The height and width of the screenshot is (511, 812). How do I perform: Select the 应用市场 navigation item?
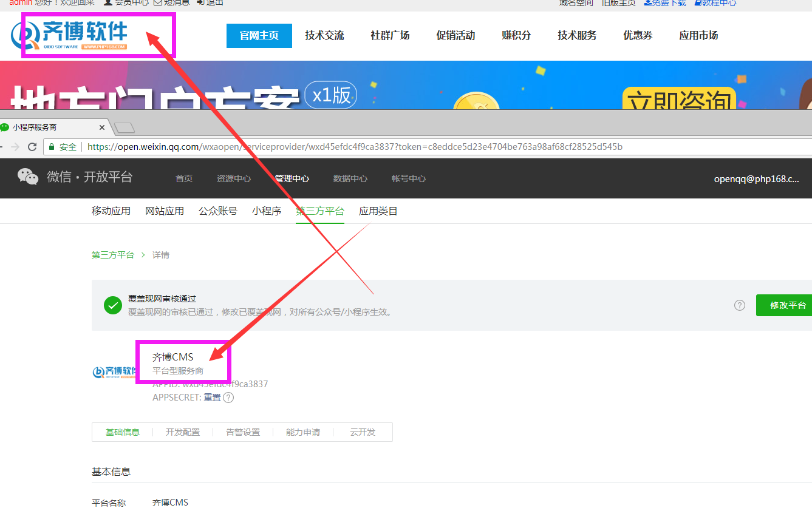pyautogui.click(x=698, y=36)
